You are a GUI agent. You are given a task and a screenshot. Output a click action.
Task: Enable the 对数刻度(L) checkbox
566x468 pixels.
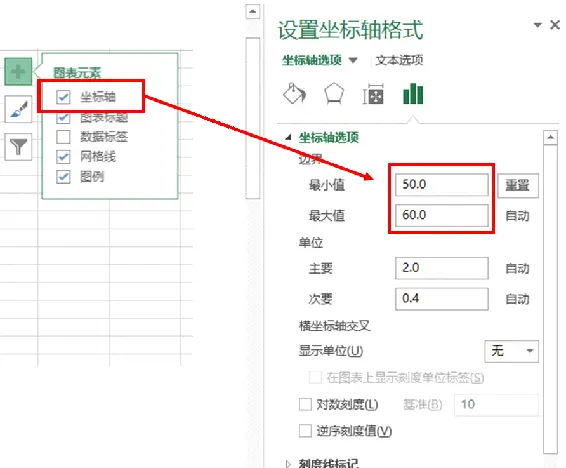tap(305, 404)
